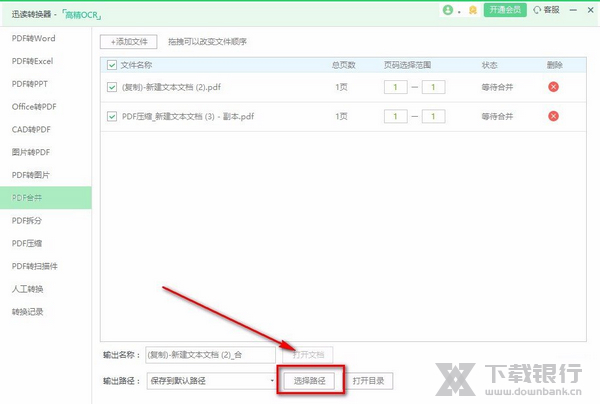The width and height of the screenshot is (600, 404).
Task: Open 图片转PDF section
Action: coord(31,152)
